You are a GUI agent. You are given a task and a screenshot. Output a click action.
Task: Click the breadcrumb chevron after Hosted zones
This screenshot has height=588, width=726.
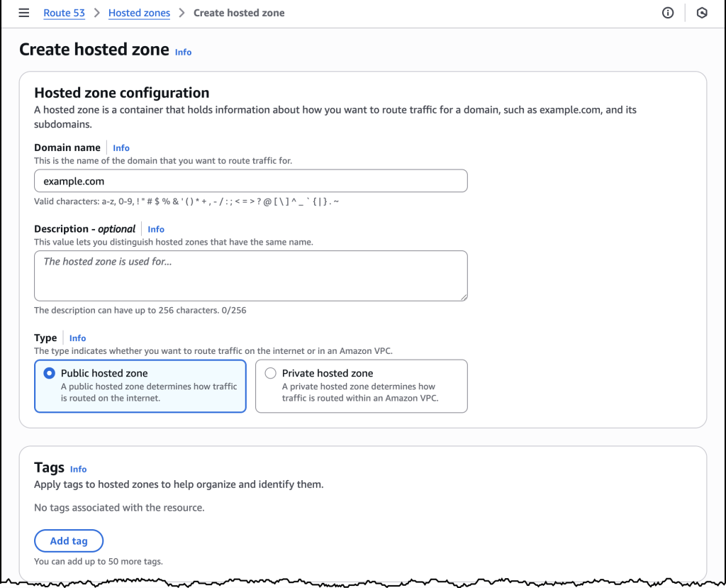click(x=181, y=13)
